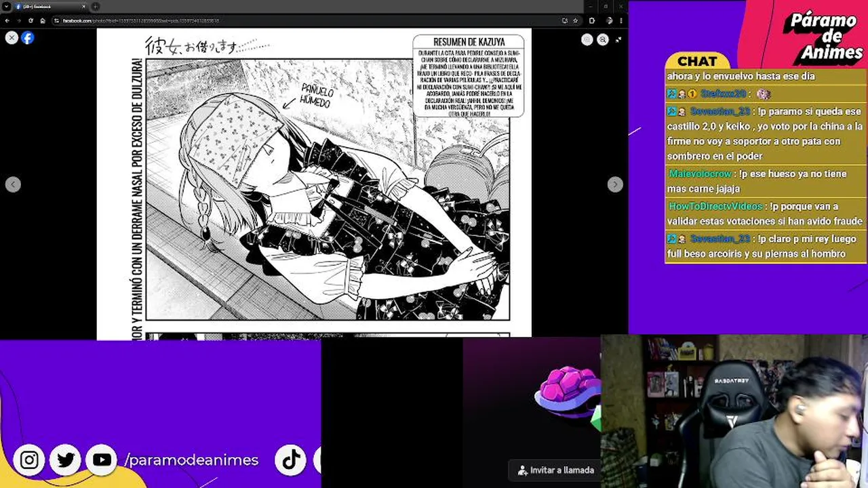Image resolution: width=868 pixels, height=488 pixels.
Task: Close the Facebook photo viewer
Action: (12, 38)
